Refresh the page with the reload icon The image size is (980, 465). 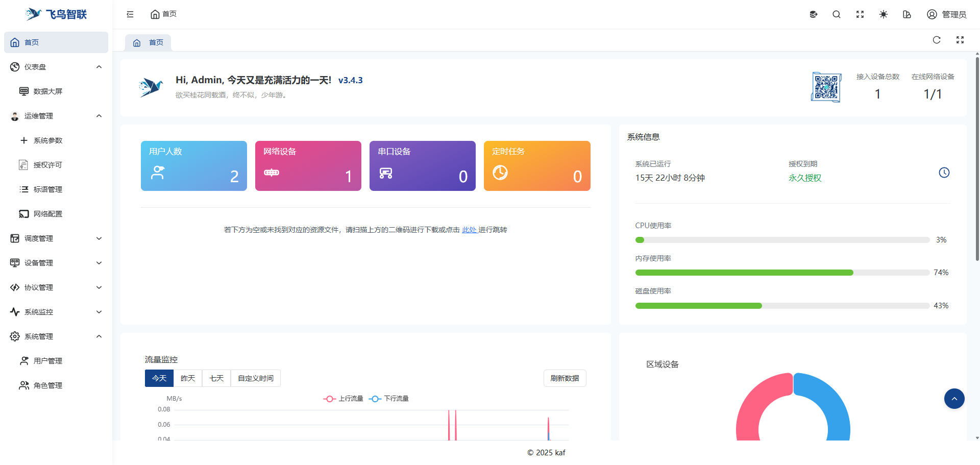[x=937, y=40]
